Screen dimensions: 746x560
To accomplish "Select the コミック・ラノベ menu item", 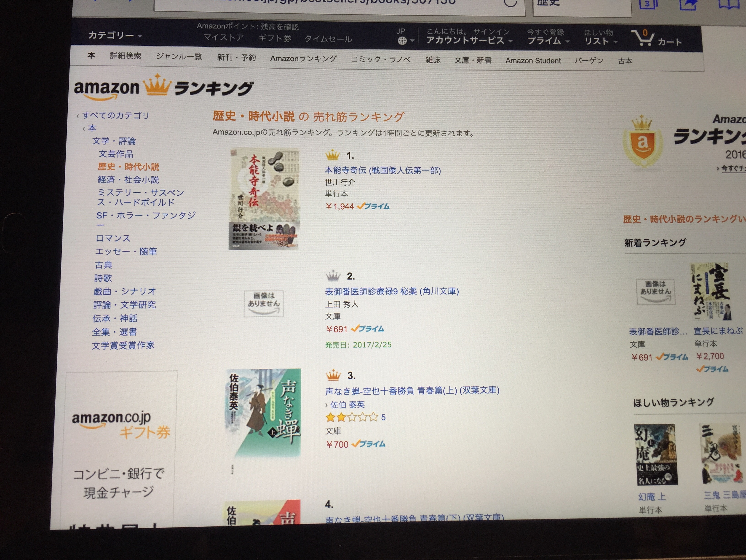I will 381,59.
